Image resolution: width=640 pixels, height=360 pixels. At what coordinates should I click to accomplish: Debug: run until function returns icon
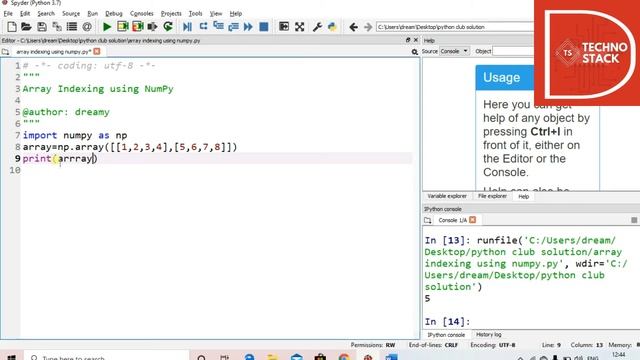tap(233, 27)
